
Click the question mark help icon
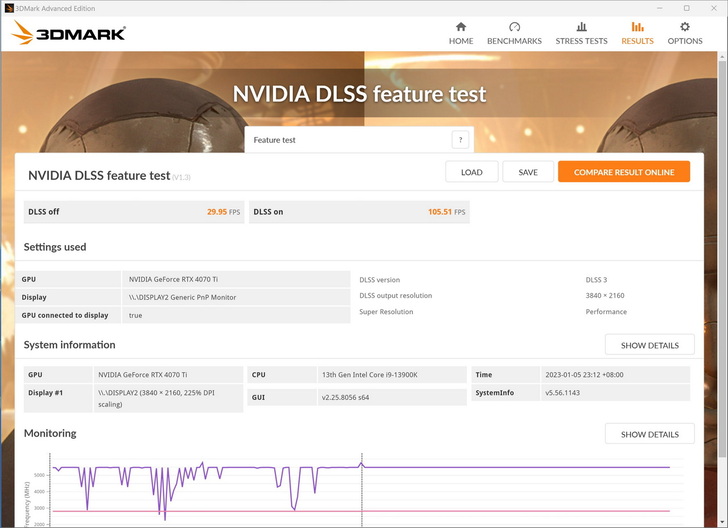[x=460, y=140]
